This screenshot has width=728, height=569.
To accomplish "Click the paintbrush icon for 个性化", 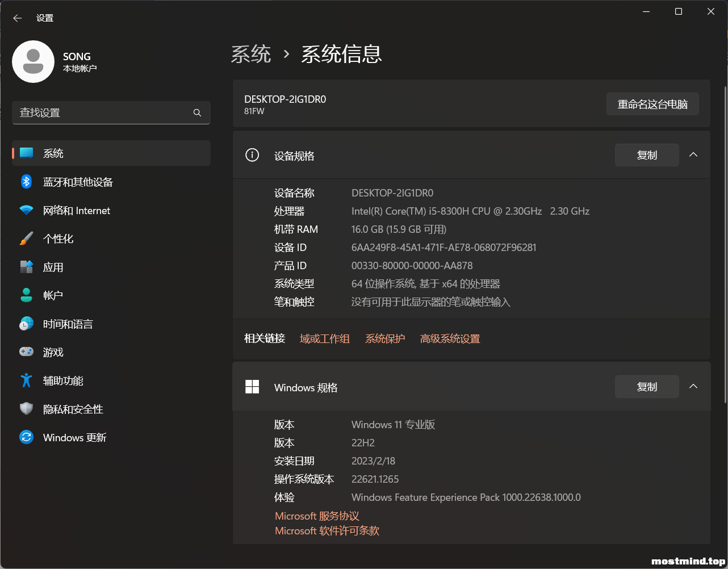I will (x=27, y=239).
